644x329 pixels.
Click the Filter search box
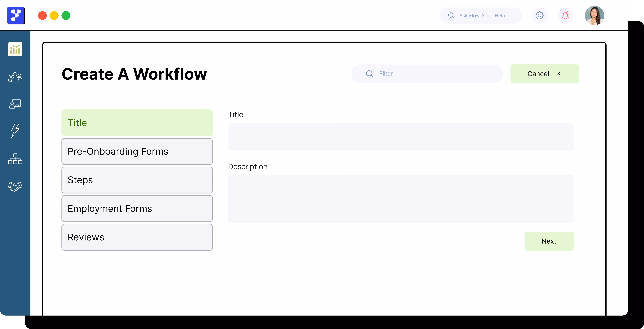(427, 73)
